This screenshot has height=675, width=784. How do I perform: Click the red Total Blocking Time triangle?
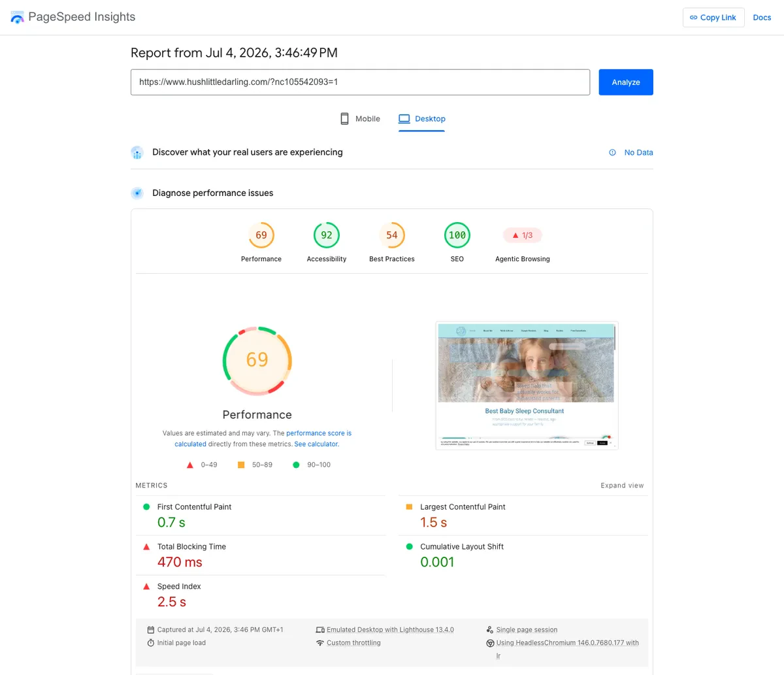coord(146,547)
